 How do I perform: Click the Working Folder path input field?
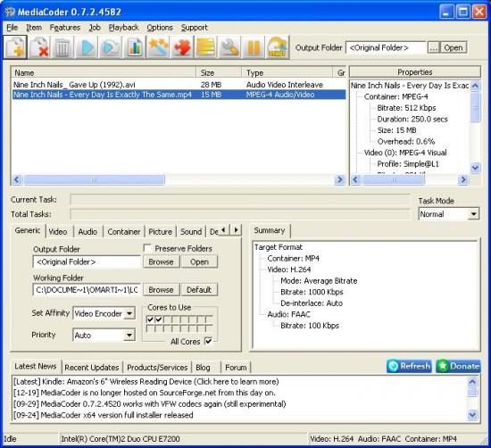coord(87,290)
